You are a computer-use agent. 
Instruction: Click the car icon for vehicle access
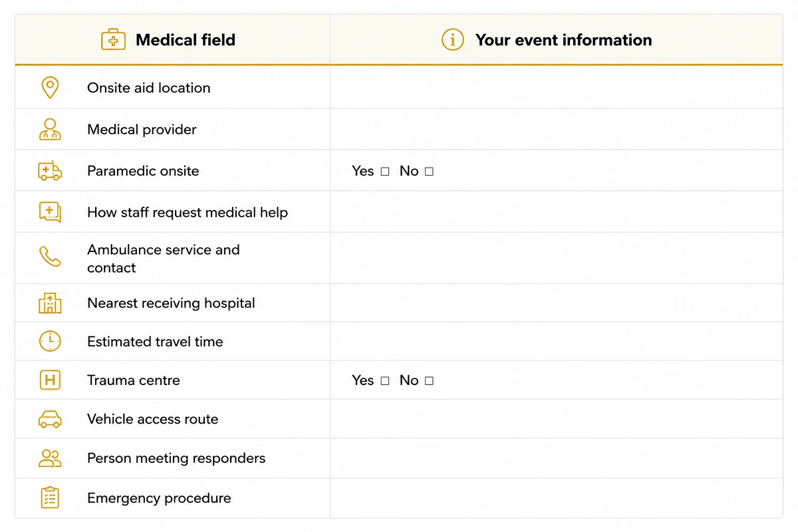pyautogui.click(x=50, y=419)
